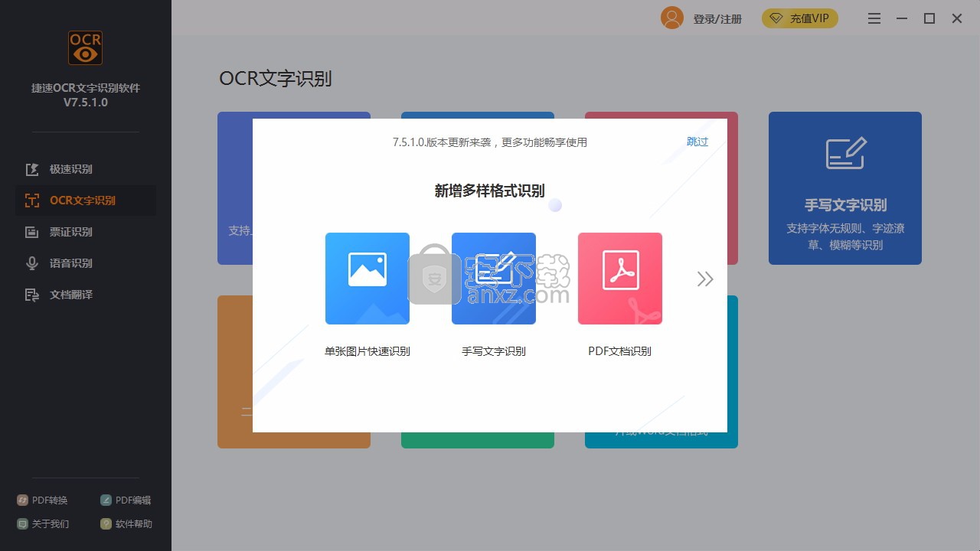Screen dimensions: 980x551
Task: Minimize the OCR application window
Action: 902,18
